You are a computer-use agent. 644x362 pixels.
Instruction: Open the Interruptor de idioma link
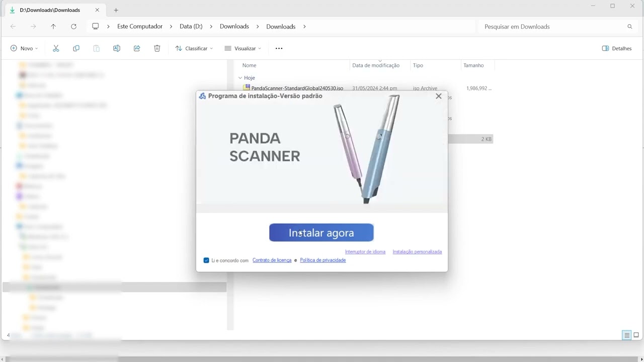[365, 252]
